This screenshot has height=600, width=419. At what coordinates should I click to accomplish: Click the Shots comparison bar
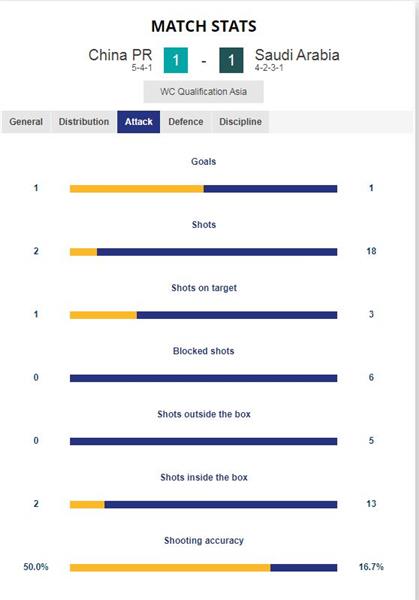204,252
